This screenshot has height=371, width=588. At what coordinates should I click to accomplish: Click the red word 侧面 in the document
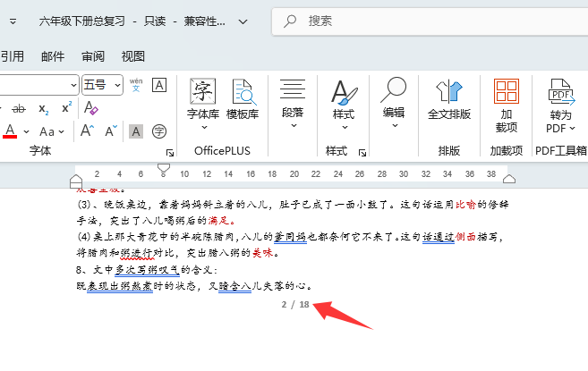pos(465,237)
